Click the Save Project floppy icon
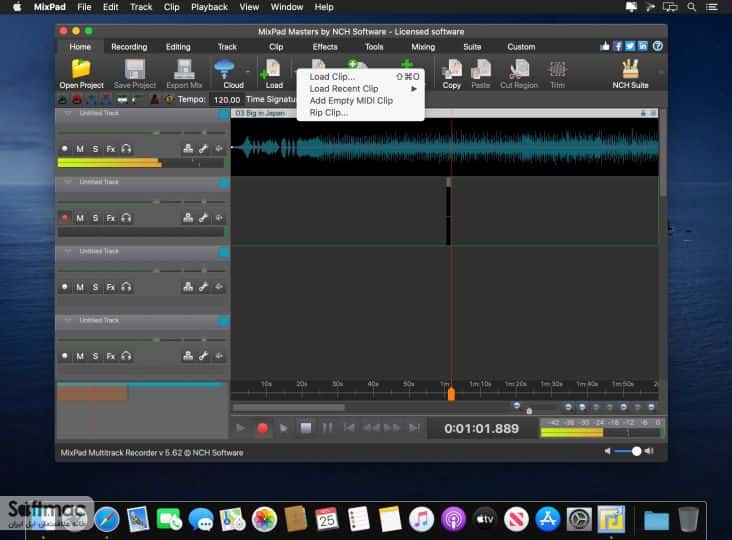This screenshot has height=540, width=732. tap(134, 69)
